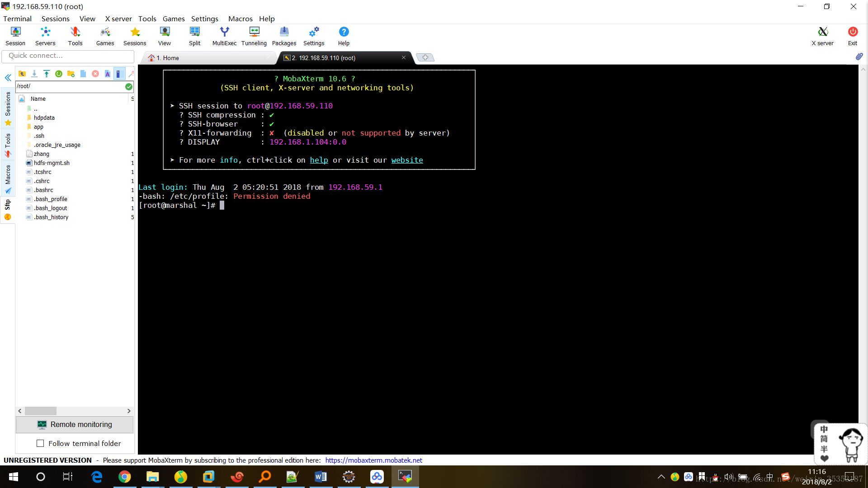Open the Sftp side tab
This screenshot has width=868, height=488.
click(8, 210)
